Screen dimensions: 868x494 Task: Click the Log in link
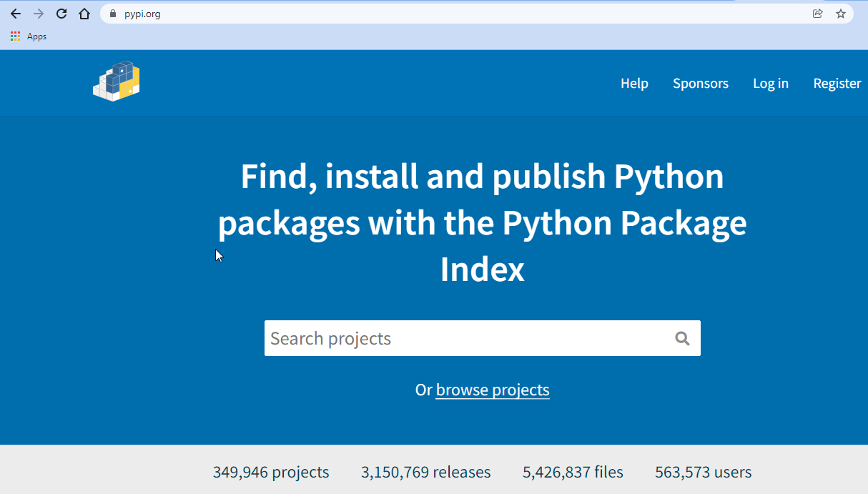(x=771, y=83)
